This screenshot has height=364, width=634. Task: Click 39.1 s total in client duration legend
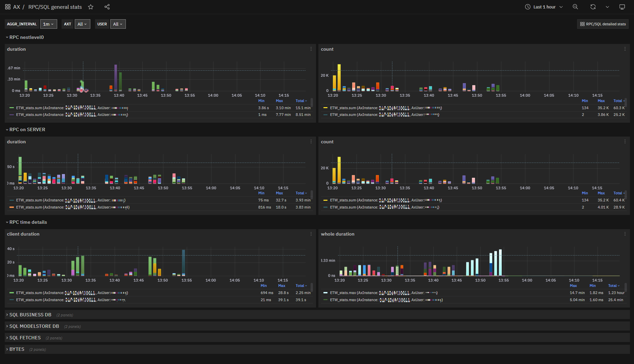301,300
